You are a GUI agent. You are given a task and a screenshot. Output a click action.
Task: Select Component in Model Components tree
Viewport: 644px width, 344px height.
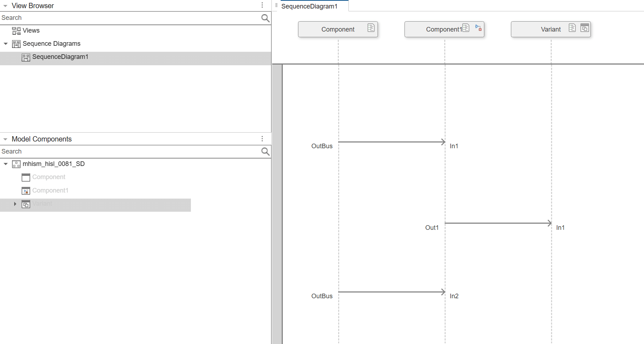click(49, 177)
